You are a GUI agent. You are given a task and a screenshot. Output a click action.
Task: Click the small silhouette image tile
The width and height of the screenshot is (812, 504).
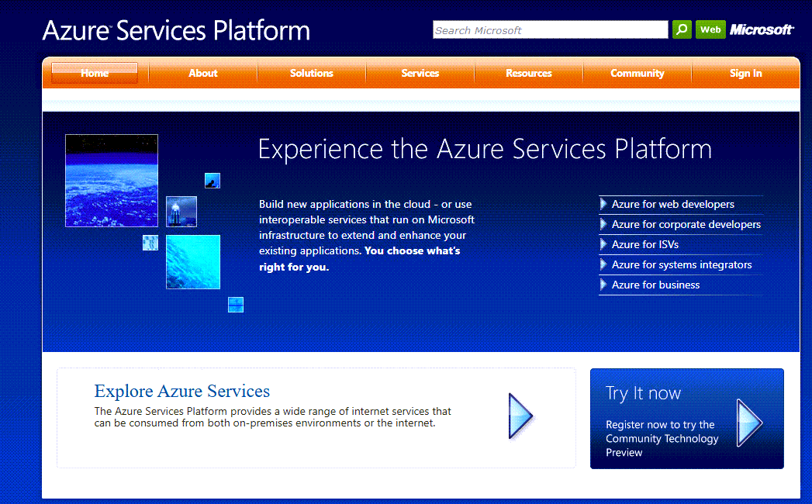213,180
